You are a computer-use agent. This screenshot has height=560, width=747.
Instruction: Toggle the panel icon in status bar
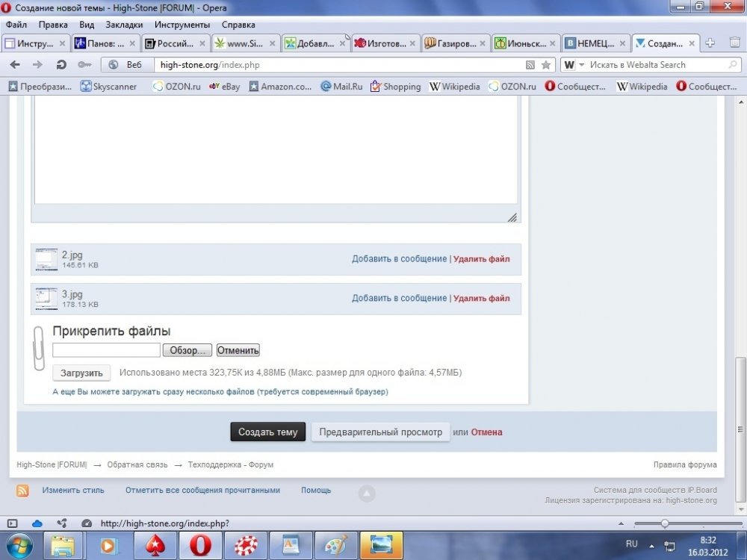[13, 523]
